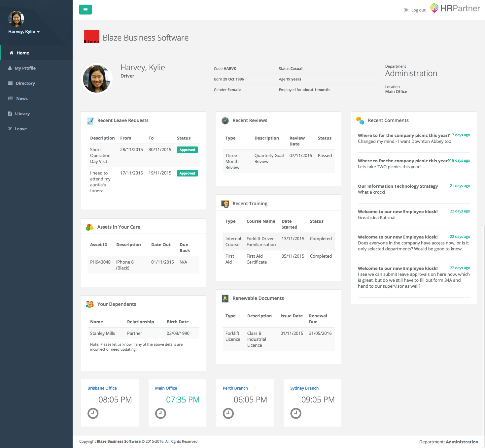Click the Recent Leave Requests notepad icon
This screenshot has width=485, height=448.
coord(90,121)
